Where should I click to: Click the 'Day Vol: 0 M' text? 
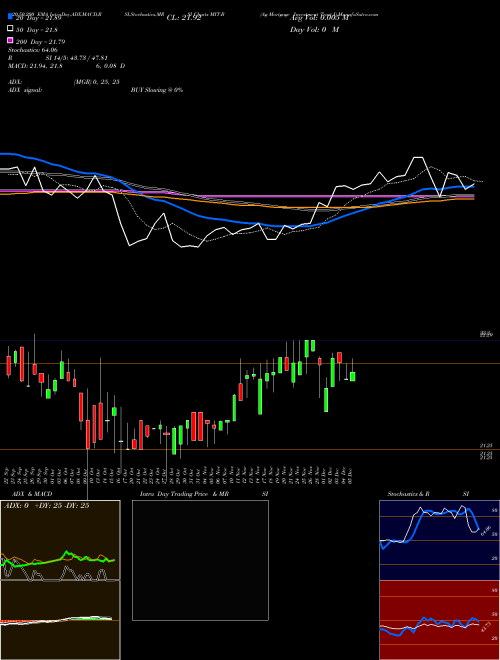[x=314, y=29]
